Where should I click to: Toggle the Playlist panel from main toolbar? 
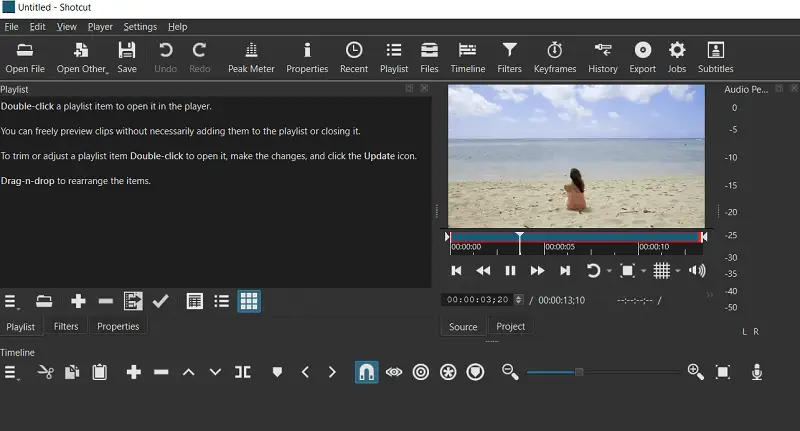pyautogui.click(x=394, y=58)
